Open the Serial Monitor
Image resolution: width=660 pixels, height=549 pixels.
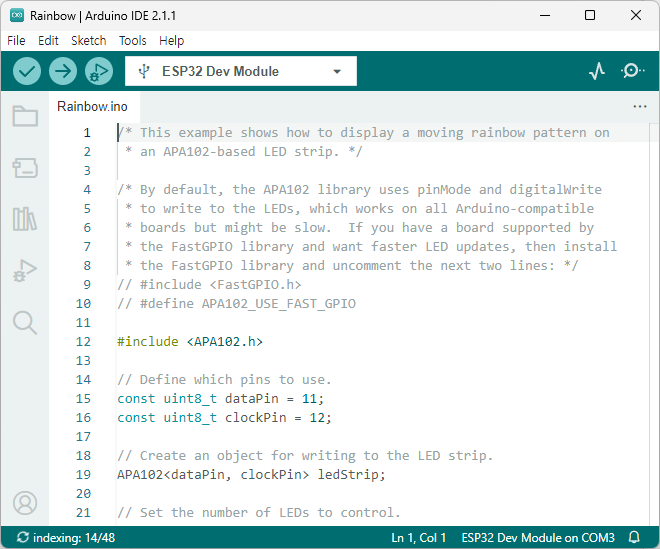[x=632, y=71]
